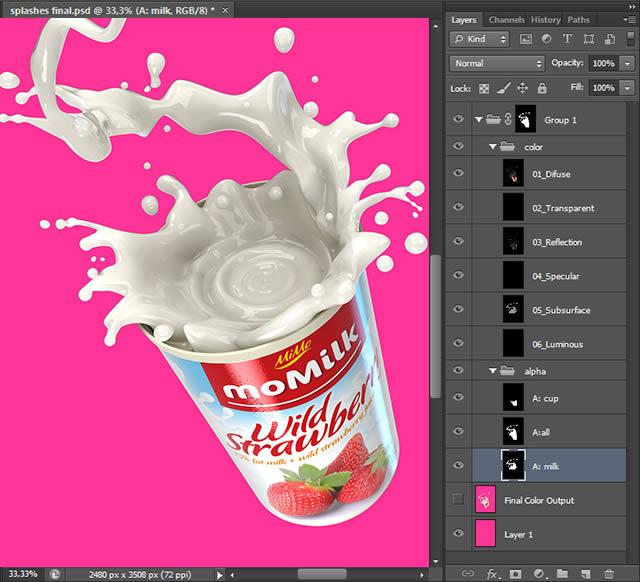Click the link layers icon at panel bottom
640x582 pixels.
(468, 573)
